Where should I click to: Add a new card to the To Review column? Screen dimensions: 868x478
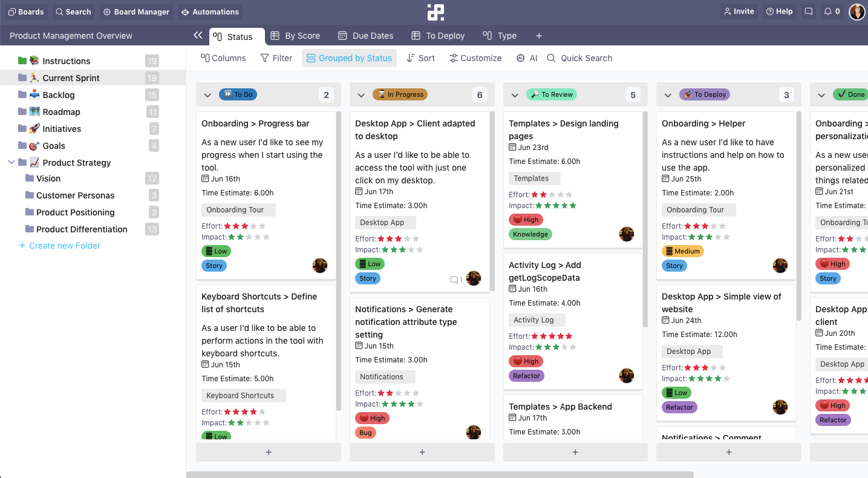click(575, 451)
